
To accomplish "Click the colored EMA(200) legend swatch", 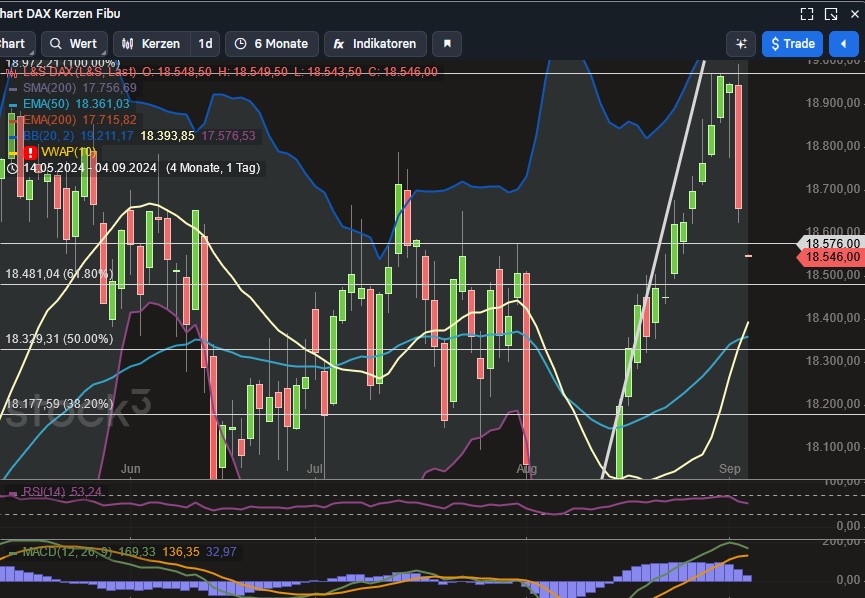I will [x=14, y=120].
